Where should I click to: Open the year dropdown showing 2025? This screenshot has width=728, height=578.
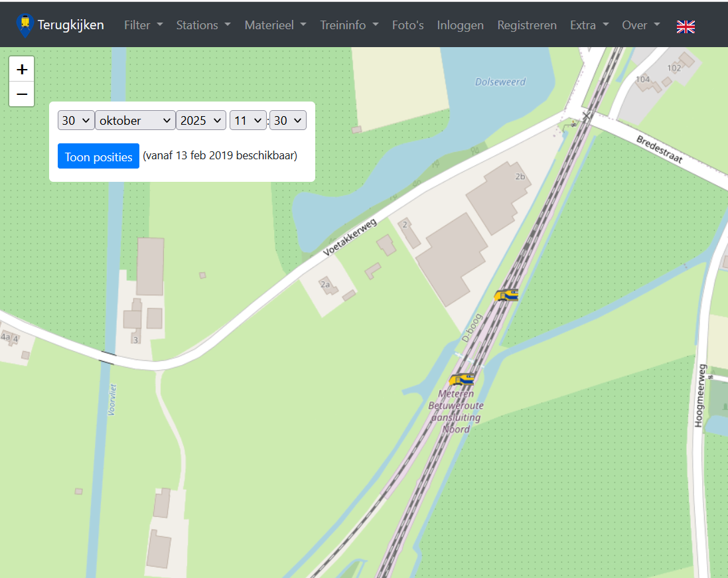pyautogui.click(x=201, y=121)
